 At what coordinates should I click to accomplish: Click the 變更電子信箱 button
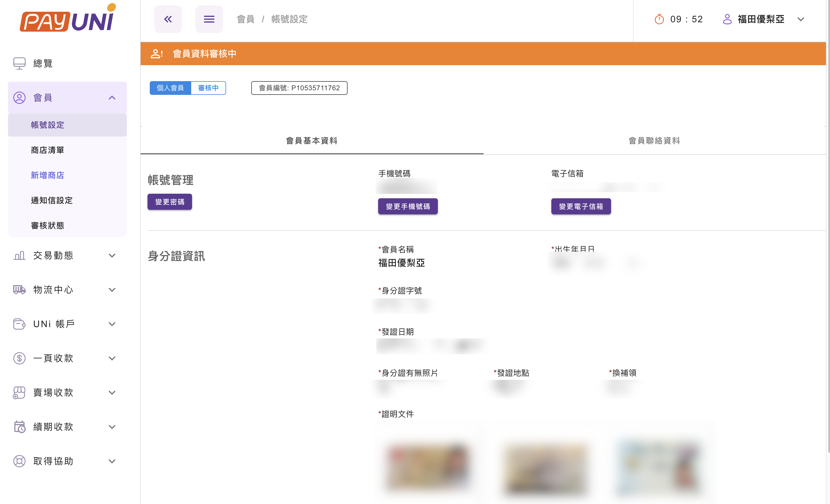(x=581, y=206)
